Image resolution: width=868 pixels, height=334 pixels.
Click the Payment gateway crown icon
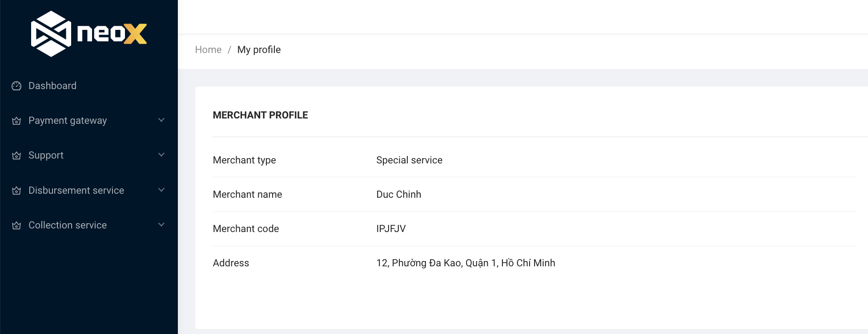[x=16, y=121]
